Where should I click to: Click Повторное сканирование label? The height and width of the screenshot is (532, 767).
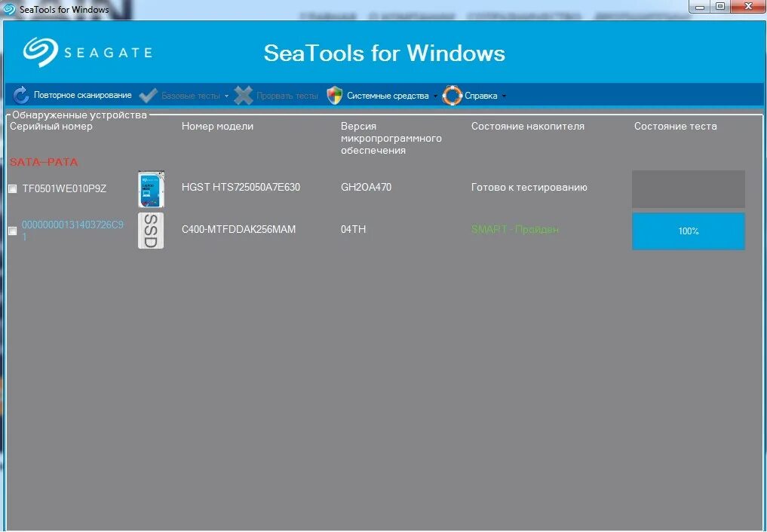click(x=83, y=95)
